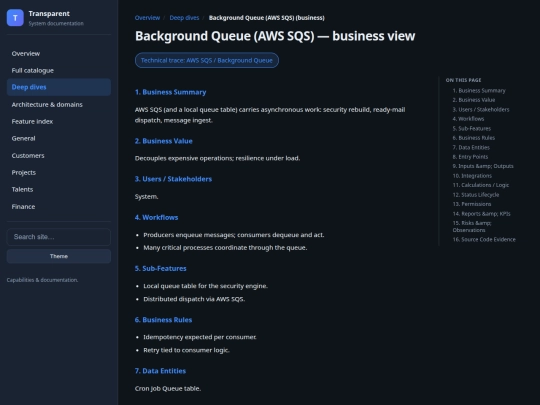Jump to 14. Reports & KPIs in outline
Image resolution: width=540 pixels, height=405 pixels.
pyautogui.click(x=481, y=214)
